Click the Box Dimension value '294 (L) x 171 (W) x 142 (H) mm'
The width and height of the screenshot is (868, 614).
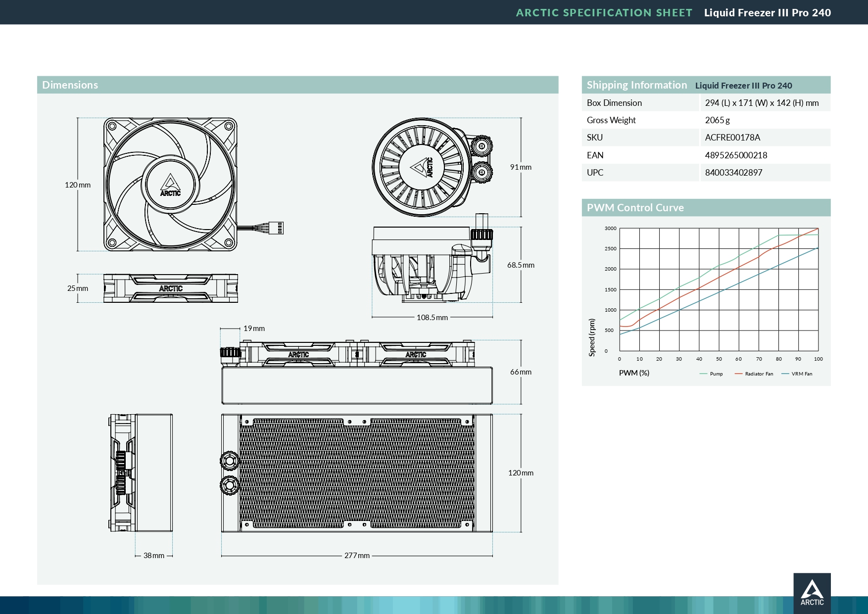[762, 103]
